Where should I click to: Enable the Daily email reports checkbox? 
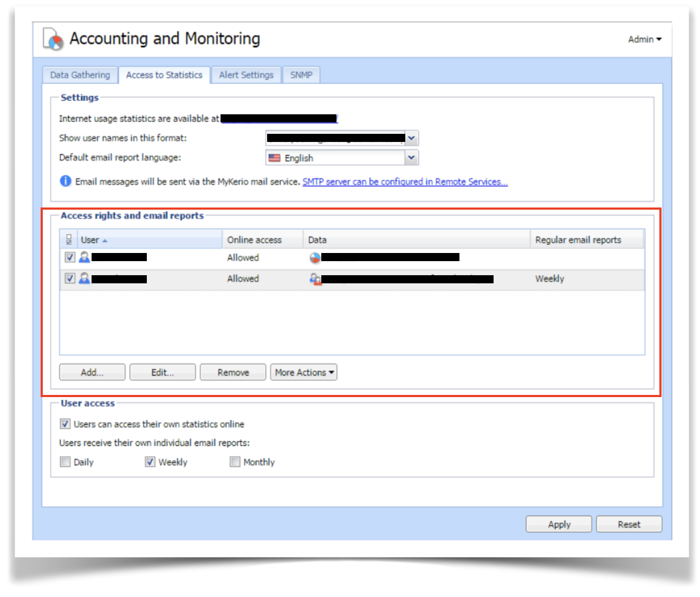coord(65,462)
